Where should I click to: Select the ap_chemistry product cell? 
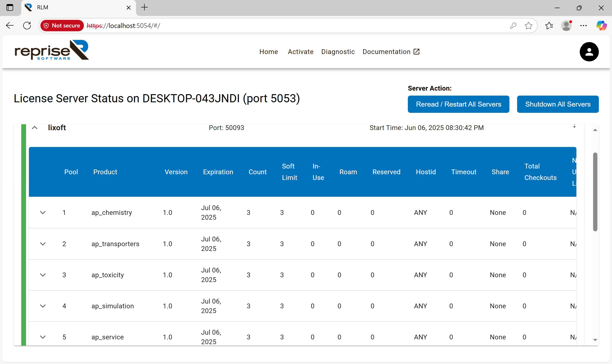[112, 212]
